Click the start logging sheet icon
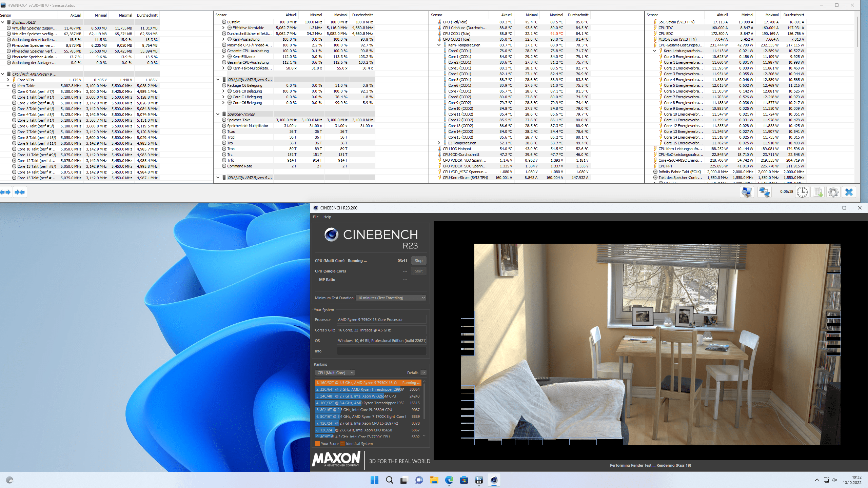Viewport: 868px width, 488px height. pyautogui.click(x=818, y=192)
